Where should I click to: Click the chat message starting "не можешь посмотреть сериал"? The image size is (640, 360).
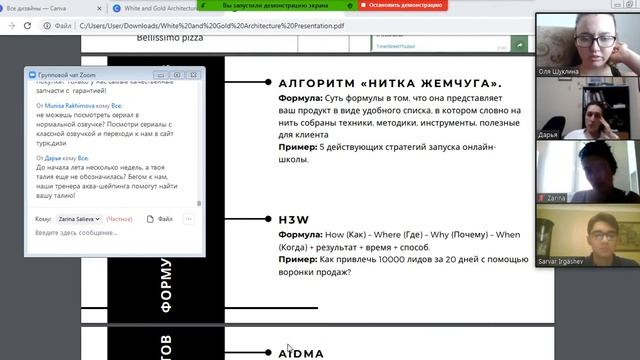coord(105,129)
